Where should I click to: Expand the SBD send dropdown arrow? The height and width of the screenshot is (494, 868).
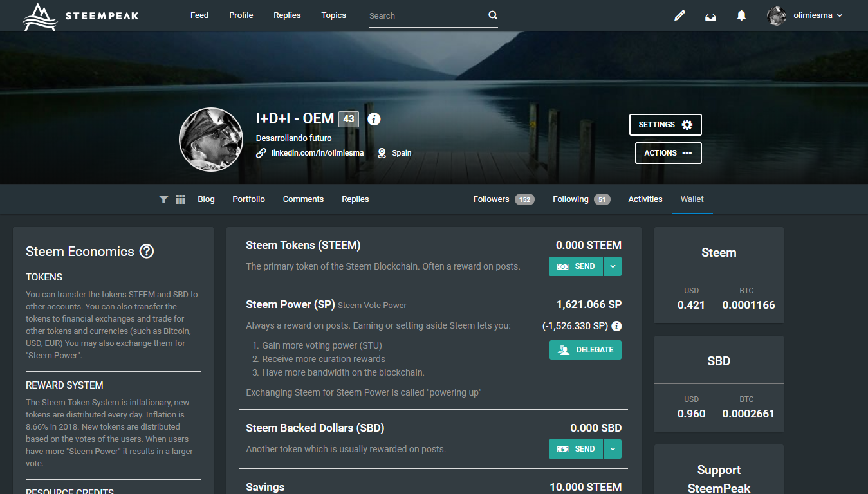pos(613,449)
